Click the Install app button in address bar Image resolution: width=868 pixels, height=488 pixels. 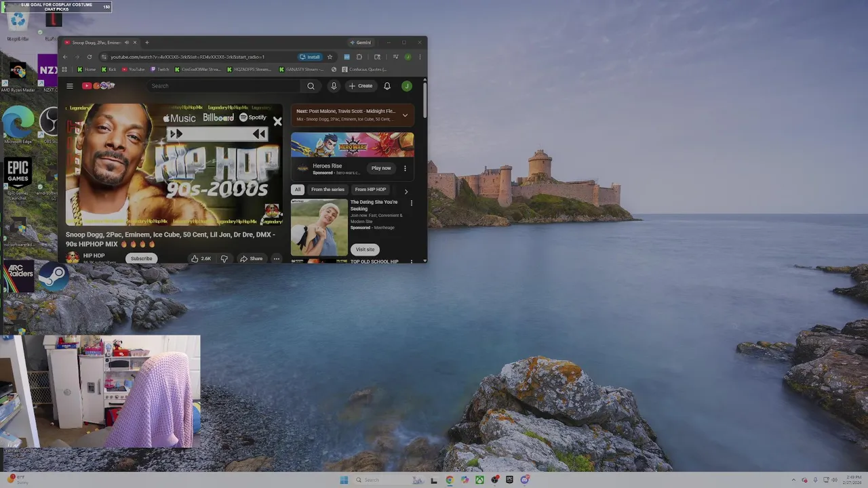pyautogui.click(x=310, y=57)
